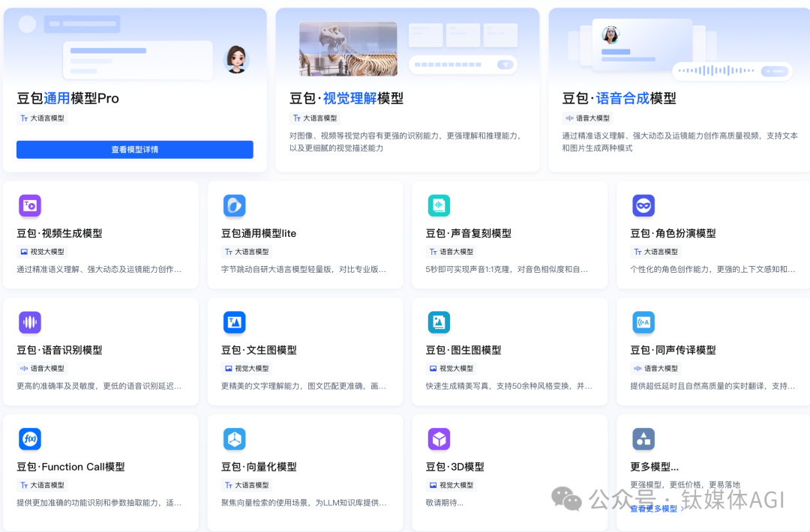
Task: Open the 查看更多模型 link
Action: [657, 509]
